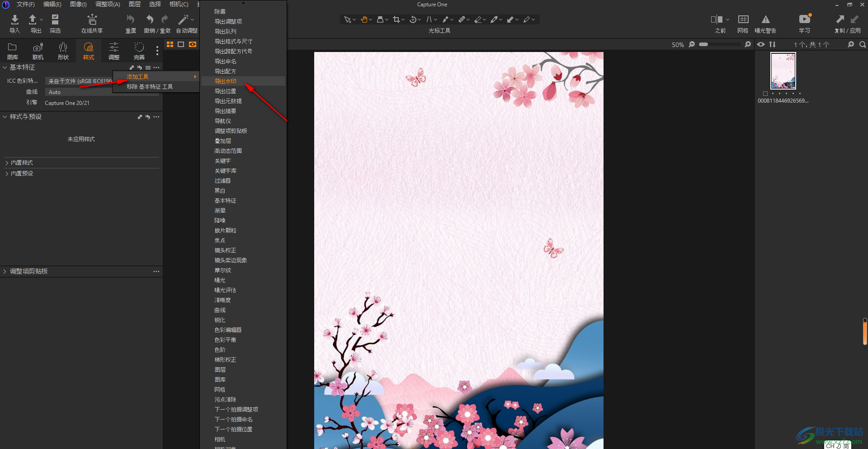
Task: Tick the checkbox under the image thumbnail
Action: click(x=765, y=94)
